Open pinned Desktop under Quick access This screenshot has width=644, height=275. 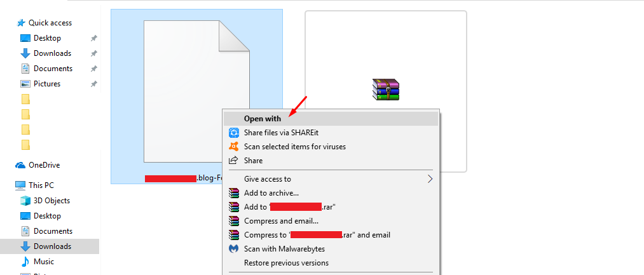tap(47, 38)
